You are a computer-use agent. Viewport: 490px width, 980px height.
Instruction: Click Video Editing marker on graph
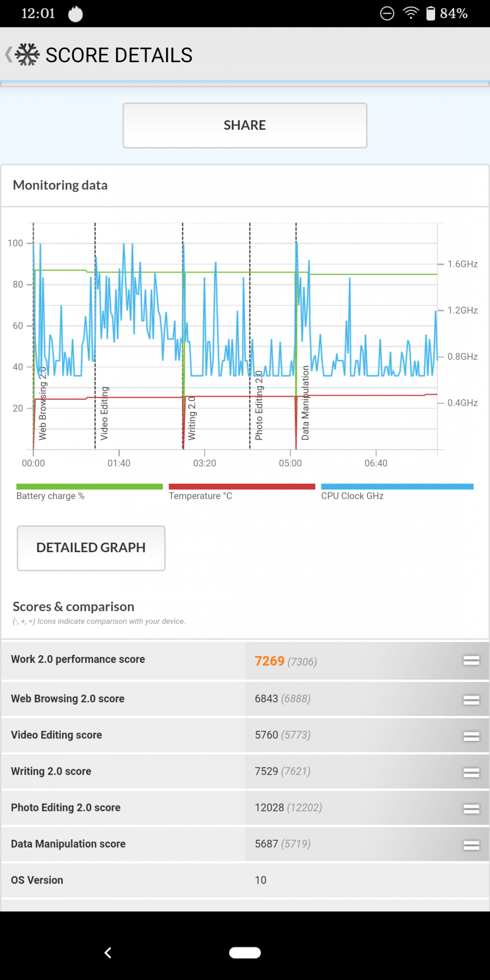point(104,413)
